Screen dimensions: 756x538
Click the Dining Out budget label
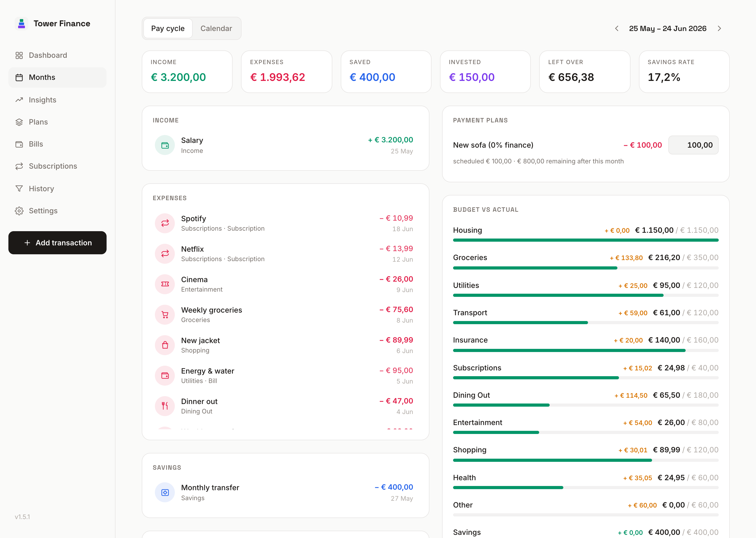(x=471, y=395)
